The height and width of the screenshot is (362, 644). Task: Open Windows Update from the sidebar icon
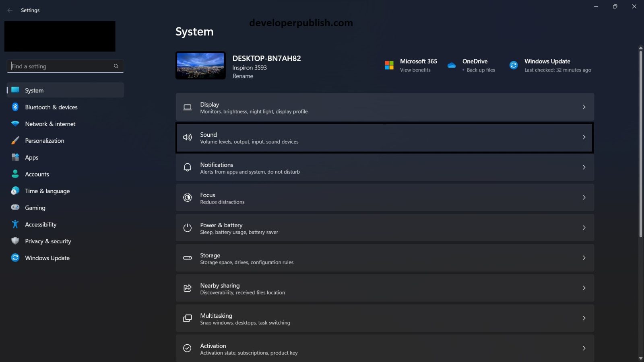pyautogui.click(x=15, y=258)
